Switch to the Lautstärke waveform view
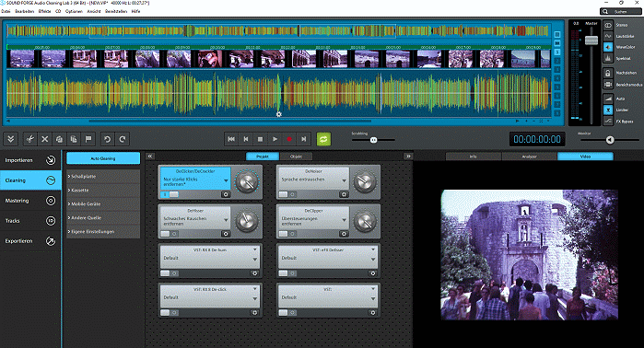The width and height of the screenshot is (644, 348). (x=608, y=36)
